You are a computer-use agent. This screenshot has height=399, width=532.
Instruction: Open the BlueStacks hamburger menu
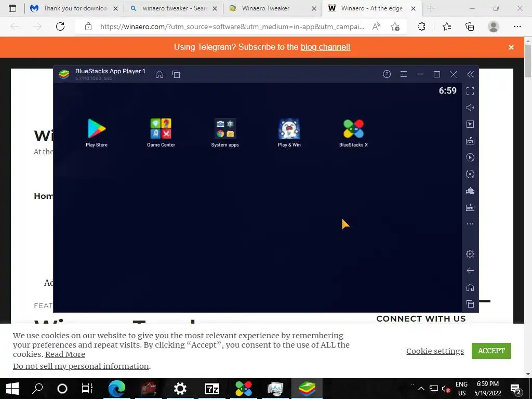403,74
